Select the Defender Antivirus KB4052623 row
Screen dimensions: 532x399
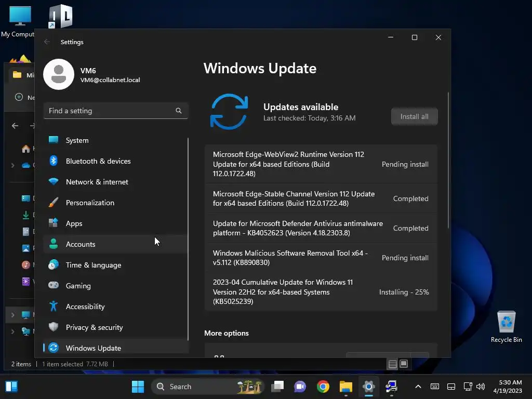tap(321, 228)
